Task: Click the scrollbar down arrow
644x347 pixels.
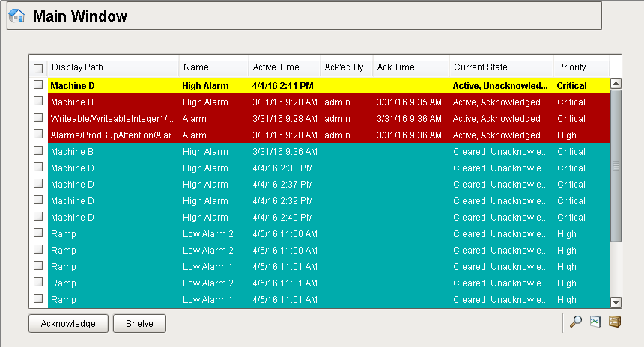Action: 616,303
